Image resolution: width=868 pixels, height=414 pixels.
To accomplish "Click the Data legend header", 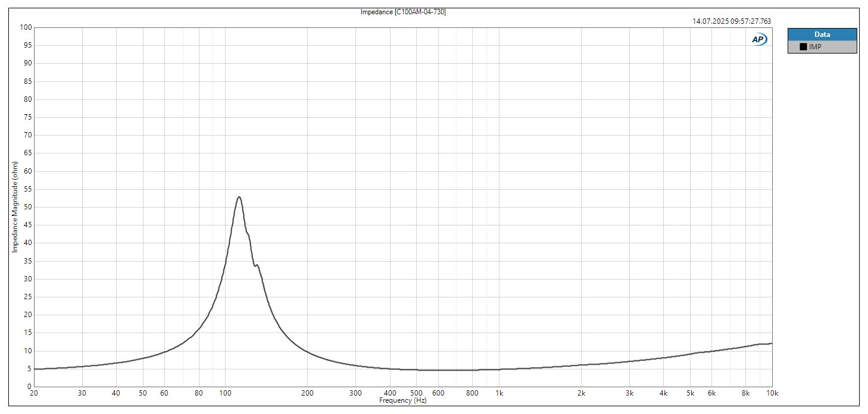I will tap(822, 34).
